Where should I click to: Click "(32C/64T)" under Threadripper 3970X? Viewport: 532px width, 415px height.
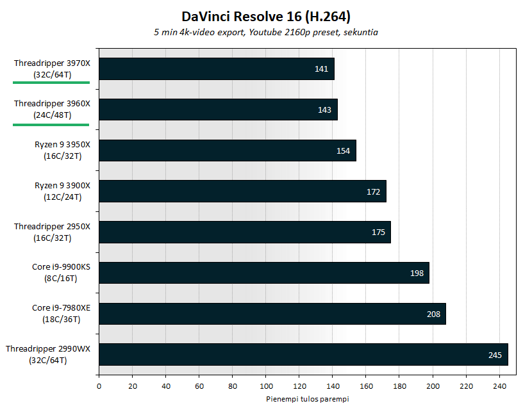53,74
